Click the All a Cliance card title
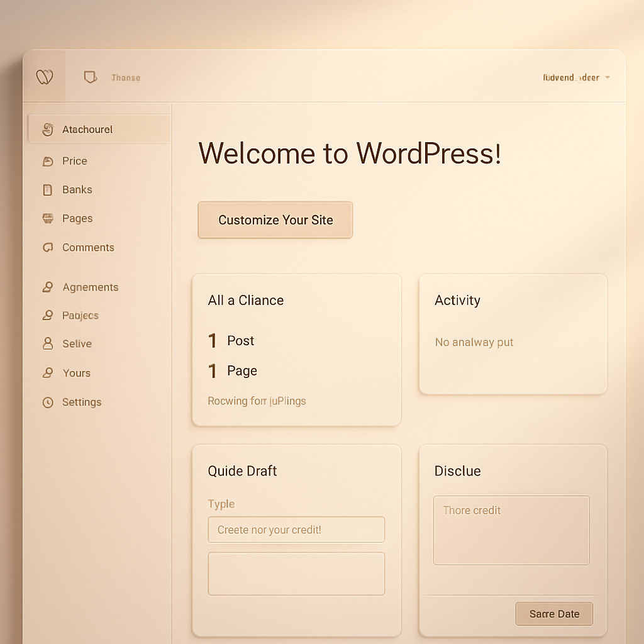The image size is (644, 644). point(246,300)
